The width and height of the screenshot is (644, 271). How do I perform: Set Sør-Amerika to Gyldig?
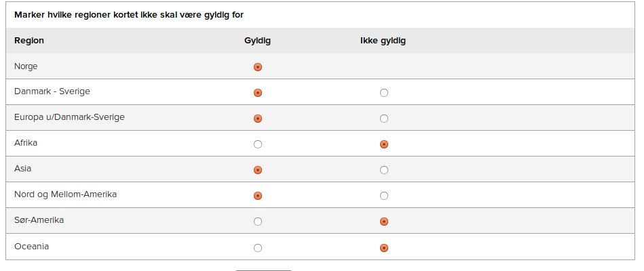(257, 222)
